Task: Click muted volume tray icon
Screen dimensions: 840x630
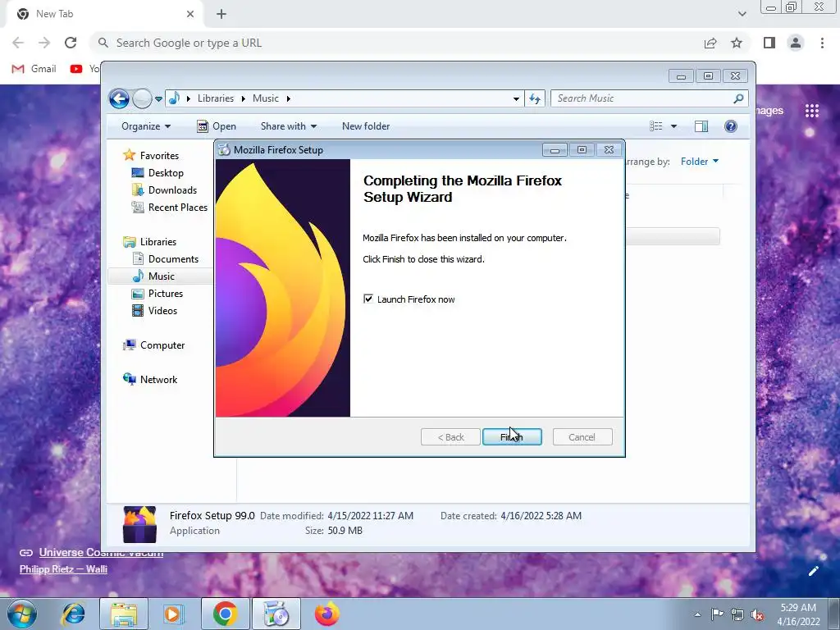Action: tap(757, 614)
